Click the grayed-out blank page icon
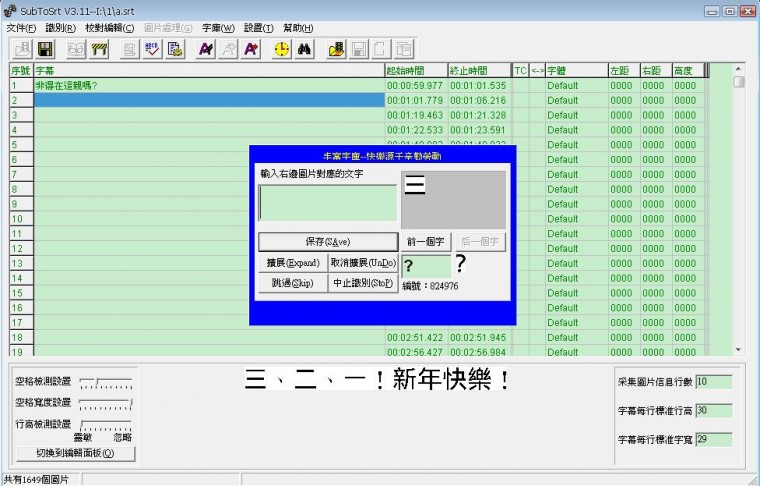 380,49
